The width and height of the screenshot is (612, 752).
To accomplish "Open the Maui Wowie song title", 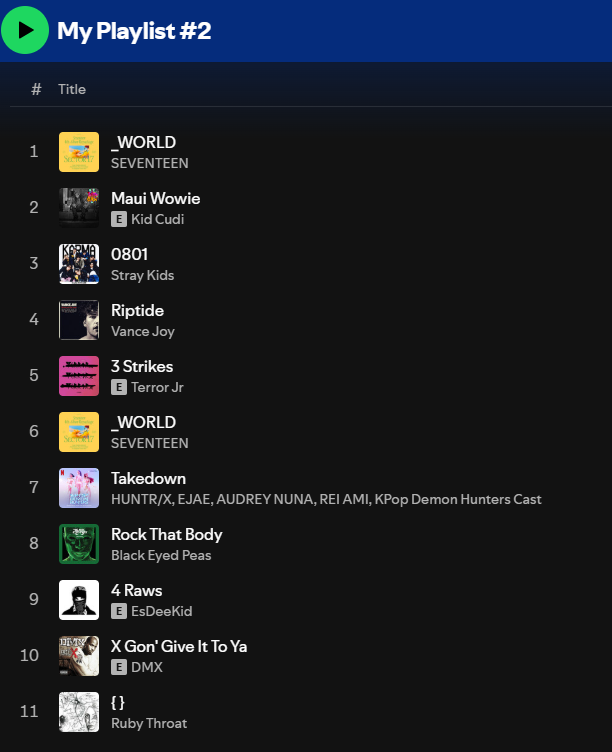I will [155, 198].
